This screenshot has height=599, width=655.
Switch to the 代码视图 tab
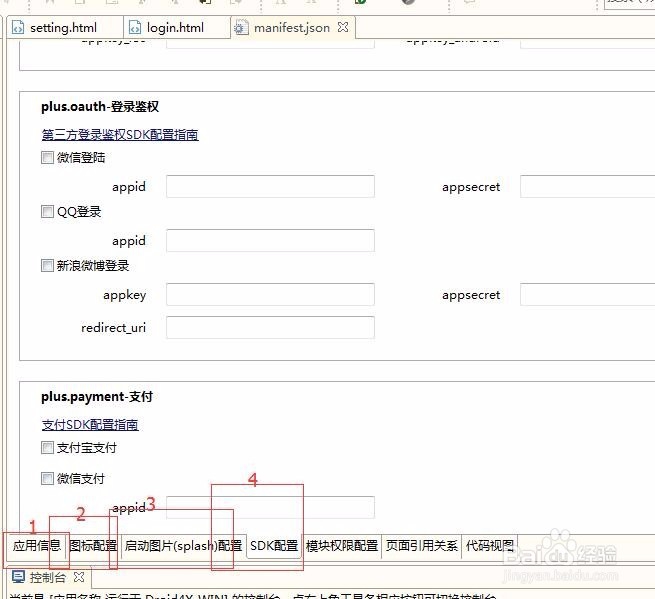click(x=490, y=546)
